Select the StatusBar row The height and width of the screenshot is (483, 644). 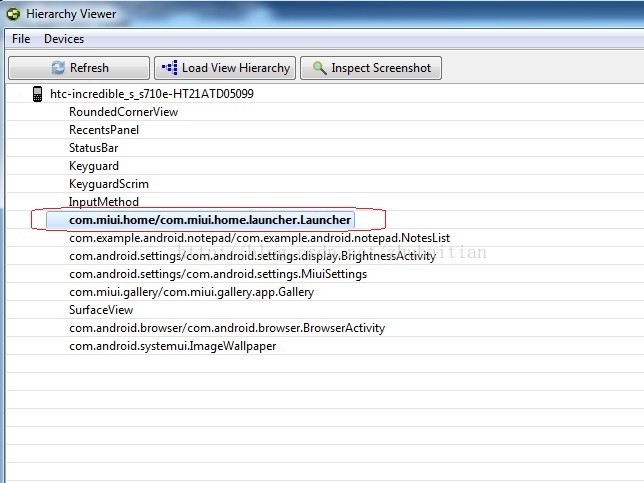(x=94, y=148)
